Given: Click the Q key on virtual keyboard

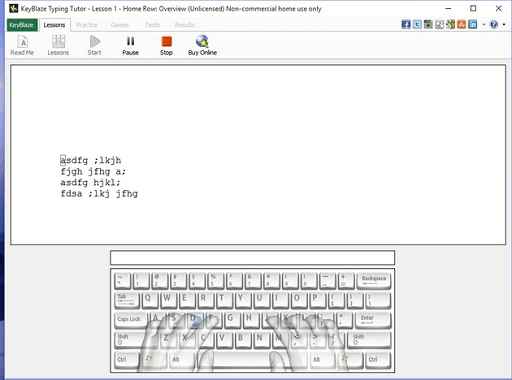Looking at the screenshot, I should coord(150,300).
